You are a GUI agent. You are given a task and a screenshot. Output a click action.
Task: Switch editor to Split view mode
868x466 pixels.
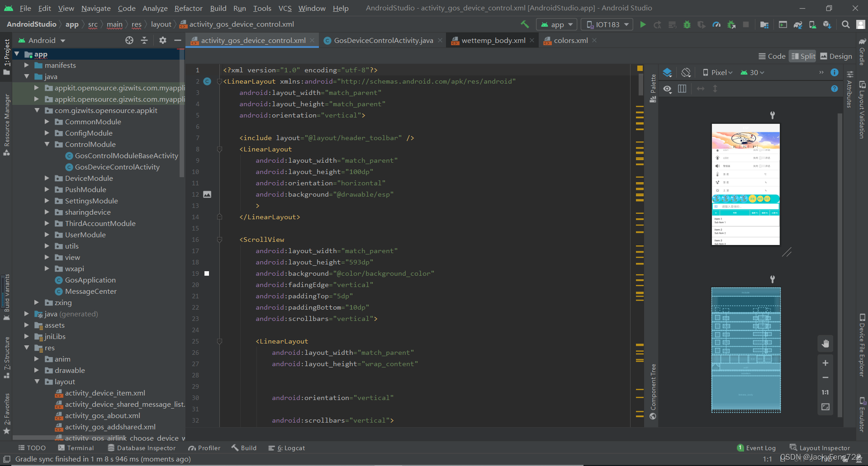pyautogui.click(x=803, y=56)
